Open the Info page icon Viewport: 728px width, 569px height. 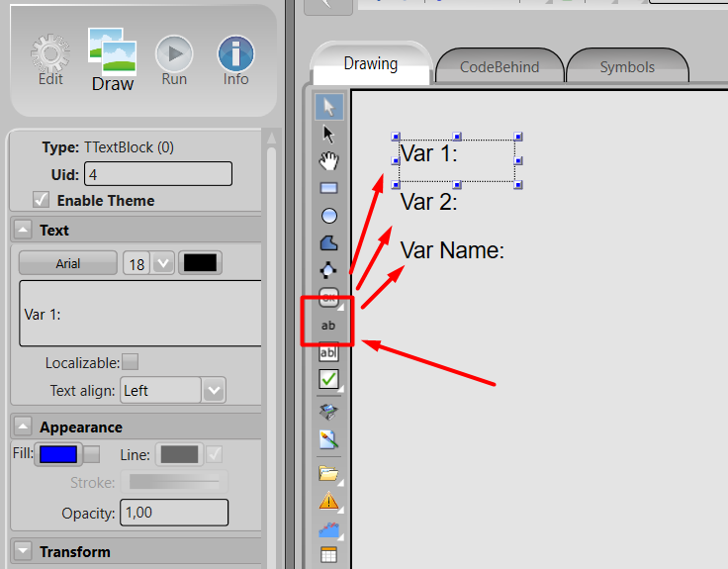click(x=235, y=61)
